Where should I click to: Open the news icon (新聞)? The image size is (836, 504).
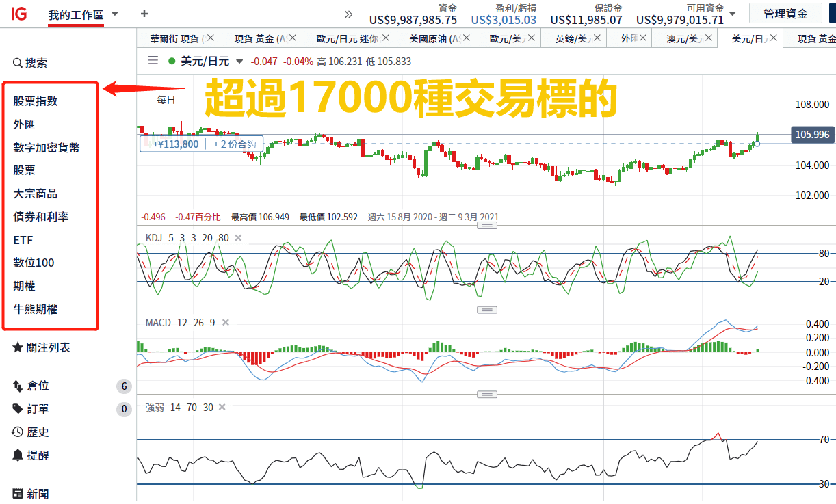click(x=18, y=494)
